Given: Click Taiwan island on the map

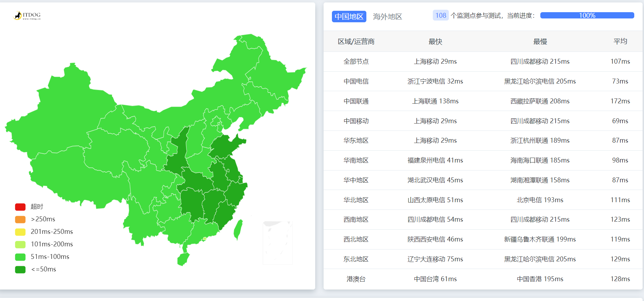Looking at the screenshot, I should 238,230.
